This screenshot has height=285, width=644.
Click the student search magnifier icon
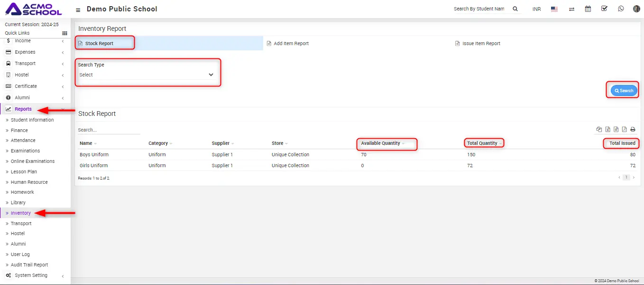tap(515, 9)
